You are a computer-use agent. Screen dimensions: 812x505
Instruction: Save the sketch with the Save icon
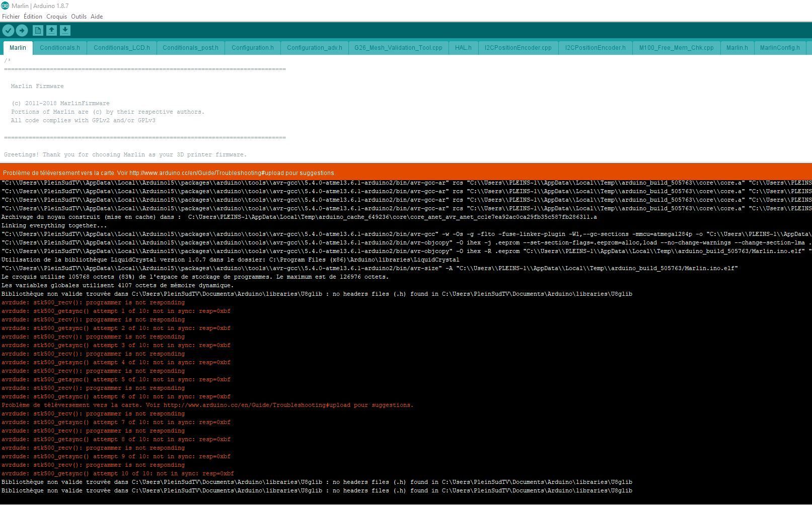[65, 31]
